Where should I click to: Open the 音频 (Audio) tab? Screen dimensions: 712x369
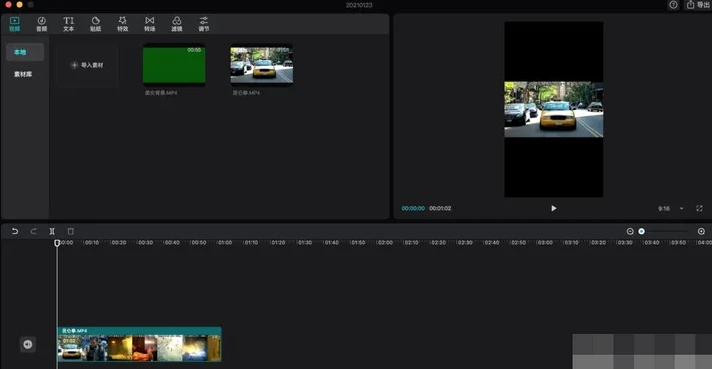pos(41,24)
